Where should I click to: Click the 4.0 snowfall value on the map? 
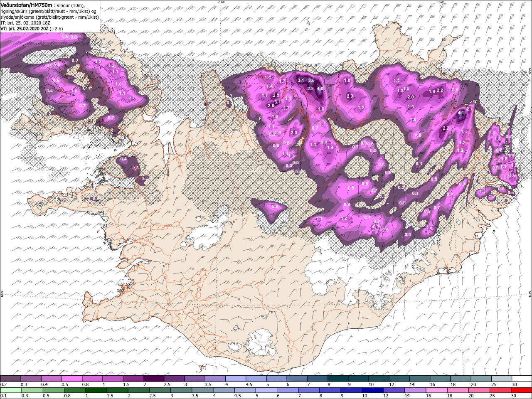point(320,89)
